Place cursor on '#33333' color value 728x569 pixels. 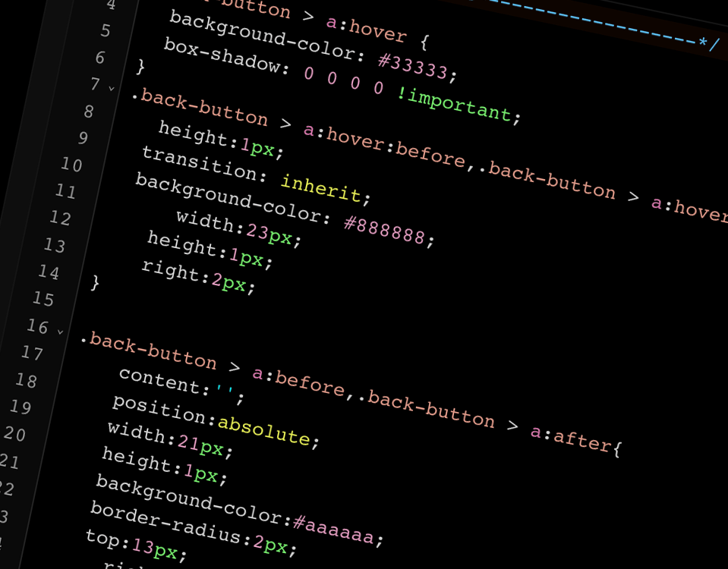pos(413,68)
